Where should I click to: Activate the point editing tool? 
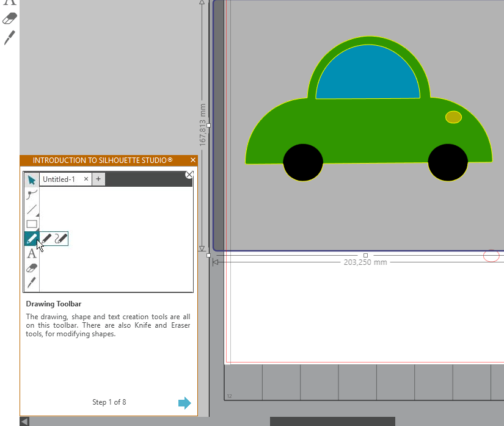click(x=32, y=195)
